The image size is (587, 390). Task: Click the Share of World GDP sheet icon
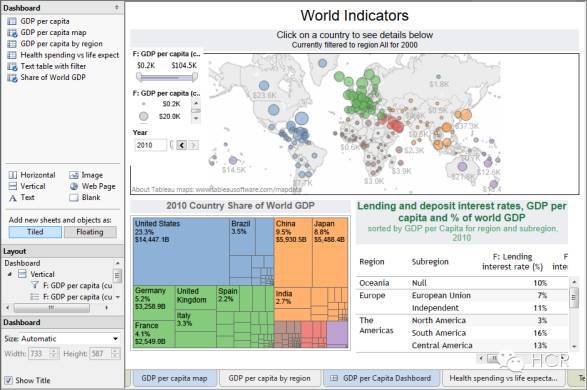[12, 78]
